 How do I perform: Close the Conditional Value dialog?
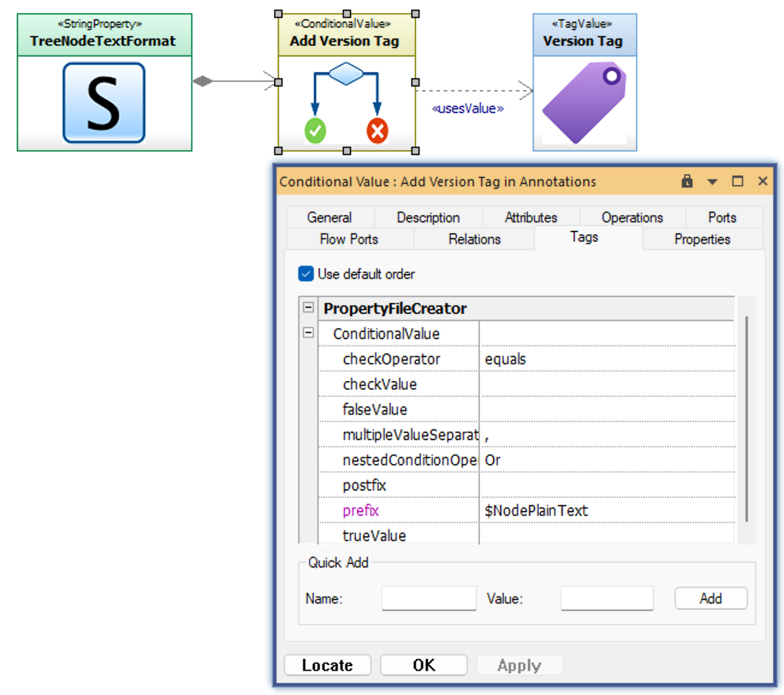click(x=763, y=181)
